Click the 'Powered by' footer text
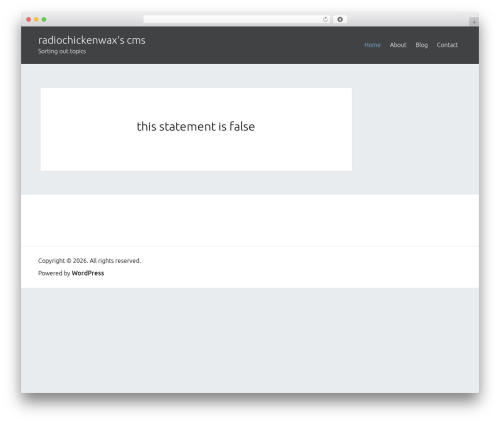This screenshot has height=423, width=500. [x=54, y=273]
